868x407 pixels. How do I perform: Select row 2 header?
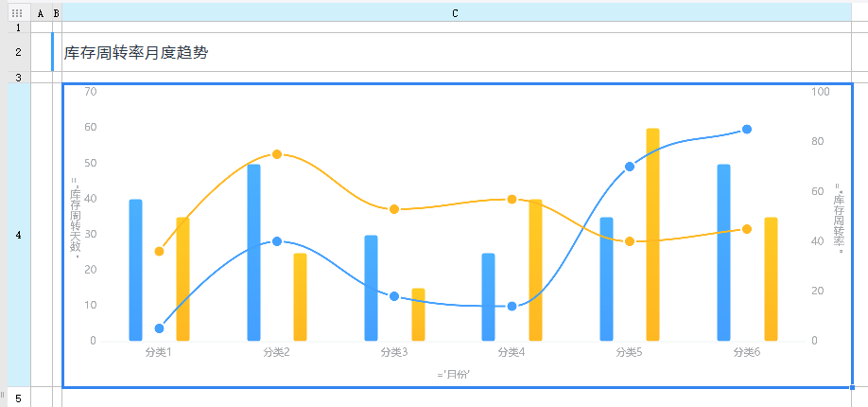tap(18, 52)
